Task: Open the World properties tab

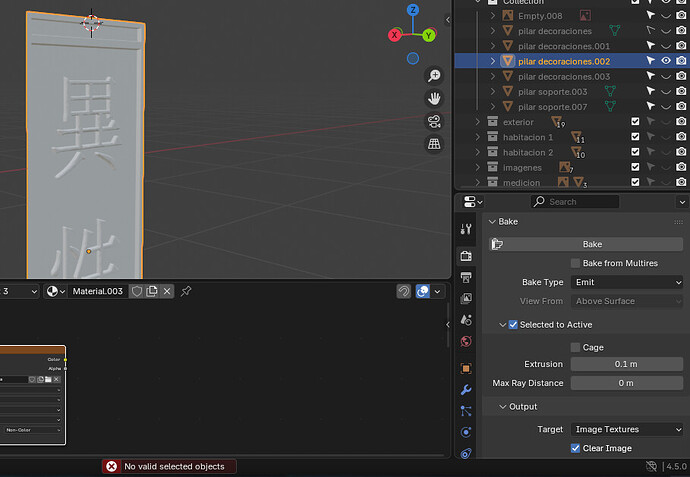Action: pyautogui.click(x=466, y=341)
